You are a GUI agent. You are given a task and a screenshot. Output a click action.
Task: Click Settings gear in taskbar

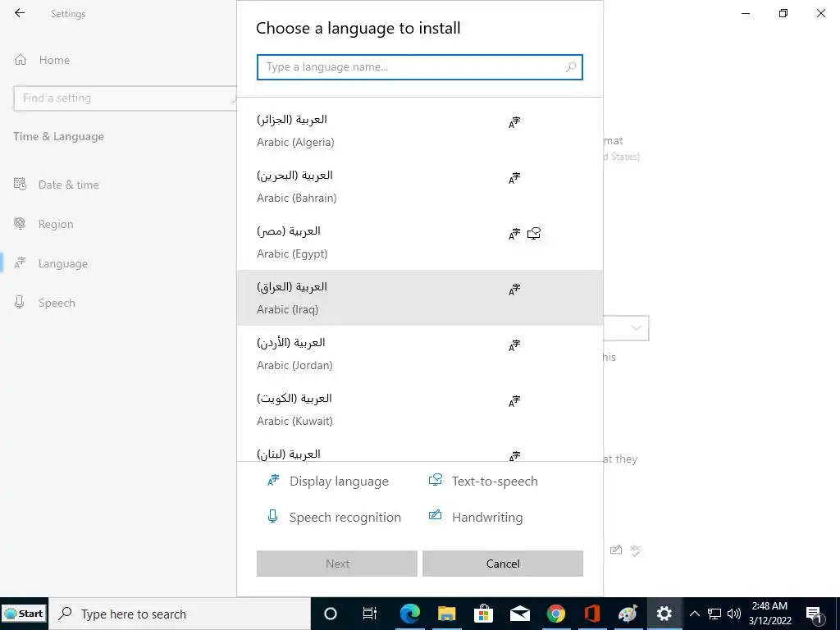click(664, 614)
